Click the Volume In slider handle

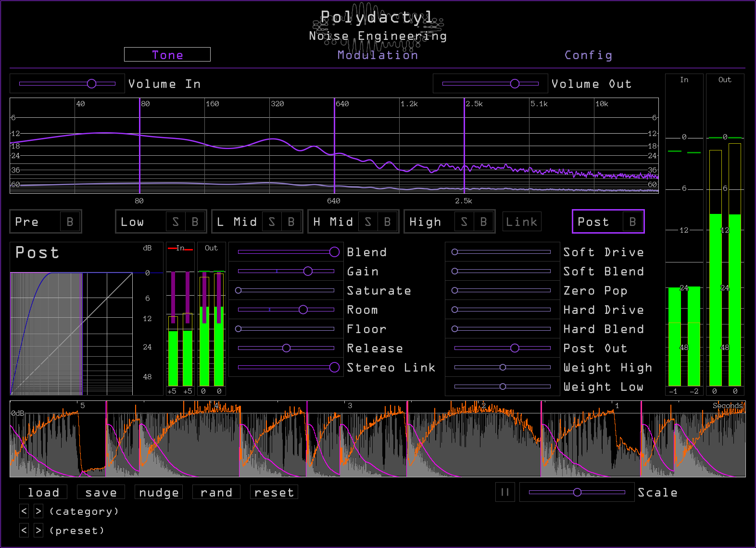point(91,84)
